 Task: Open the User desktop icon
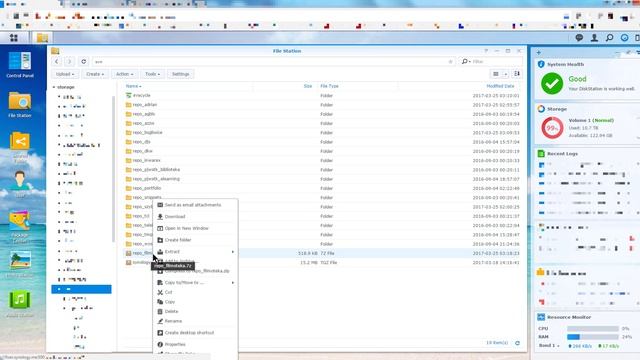pyautogui.click(x=20, y=184)
